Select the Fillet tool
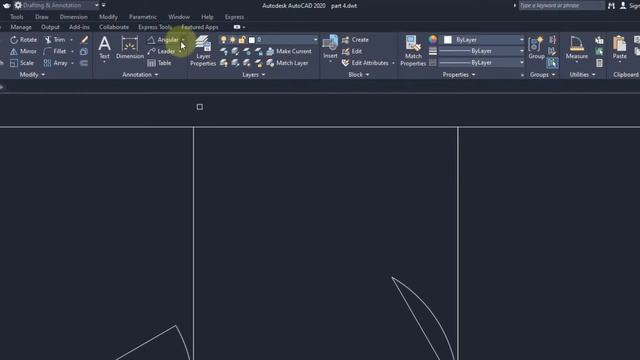640x360 pixels. coord(56,51)
